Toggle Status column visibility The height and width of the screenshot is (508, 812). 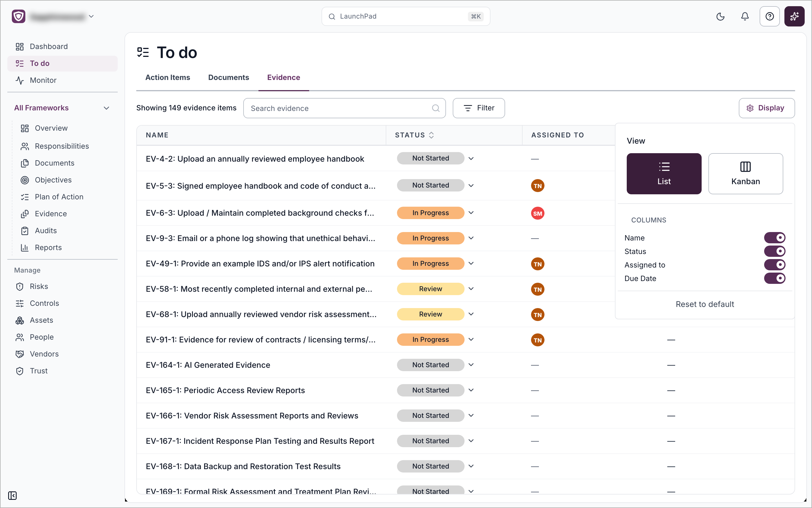774,251
